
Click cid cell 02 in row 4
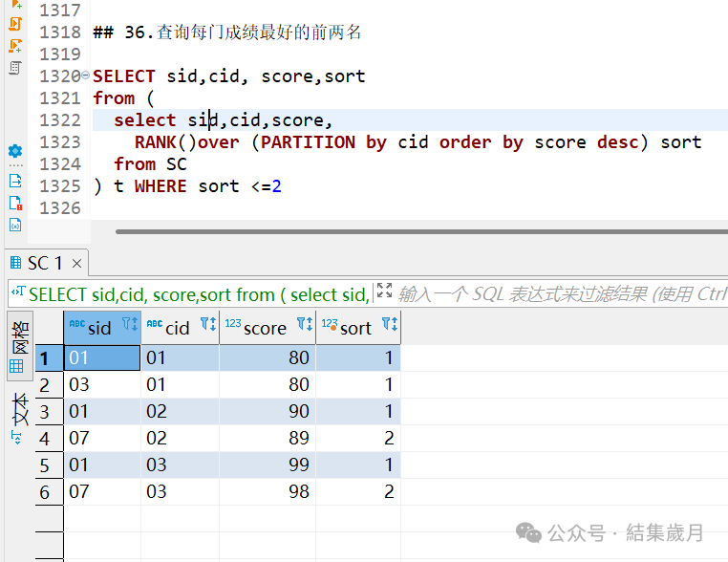click(181, 438)
